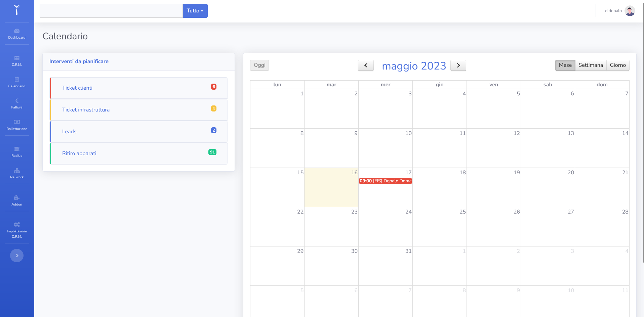Open the Leads list
This screenshot has width=644, height=317.
point(139,132)
